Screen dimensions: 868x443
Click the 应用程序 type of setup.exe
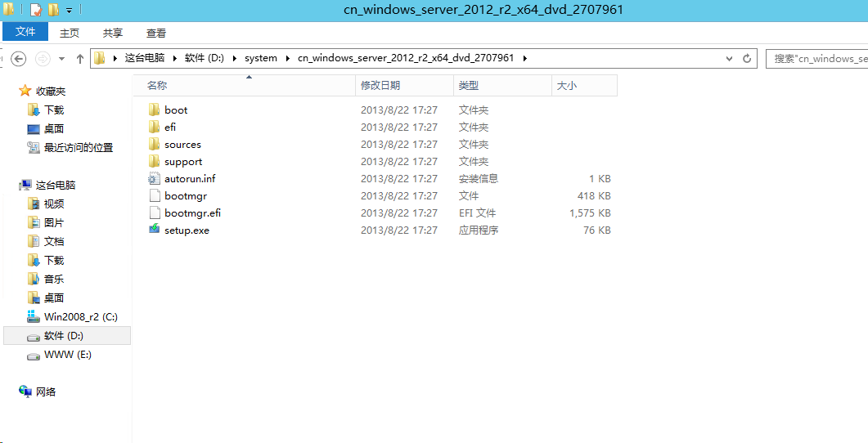coord(479,230)
